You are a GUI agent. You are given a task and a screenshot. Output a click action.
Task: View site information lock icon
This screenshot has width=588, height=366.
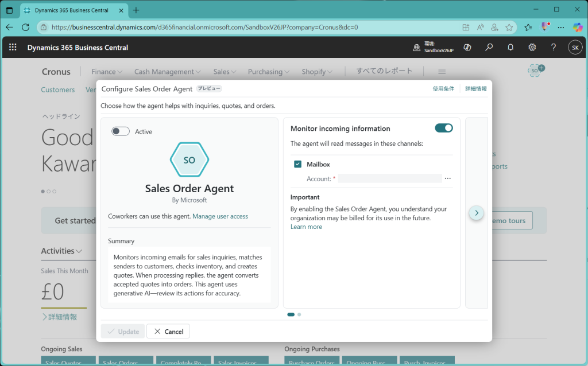(x=44, y=27)
